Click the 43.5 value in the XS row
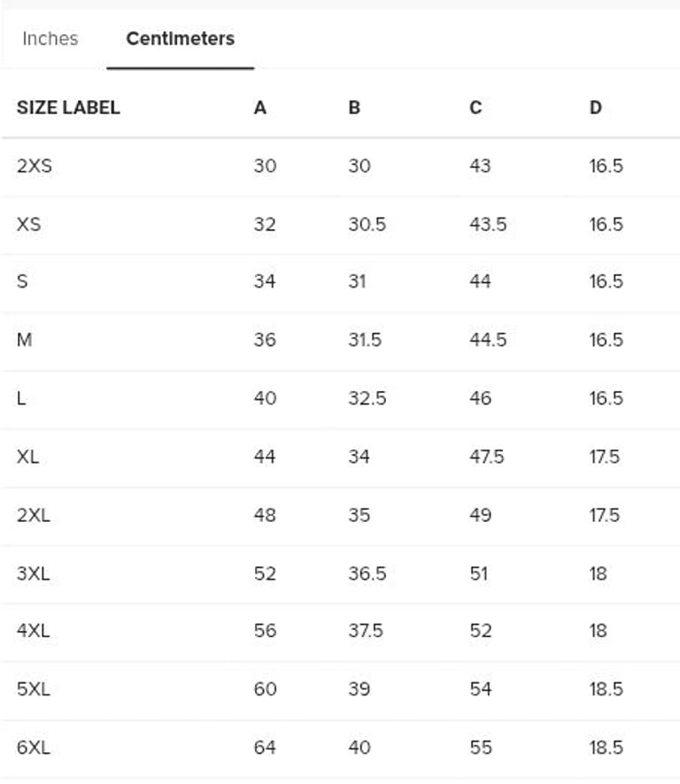Viewport: 680px width, 784px height. point(487,225)
